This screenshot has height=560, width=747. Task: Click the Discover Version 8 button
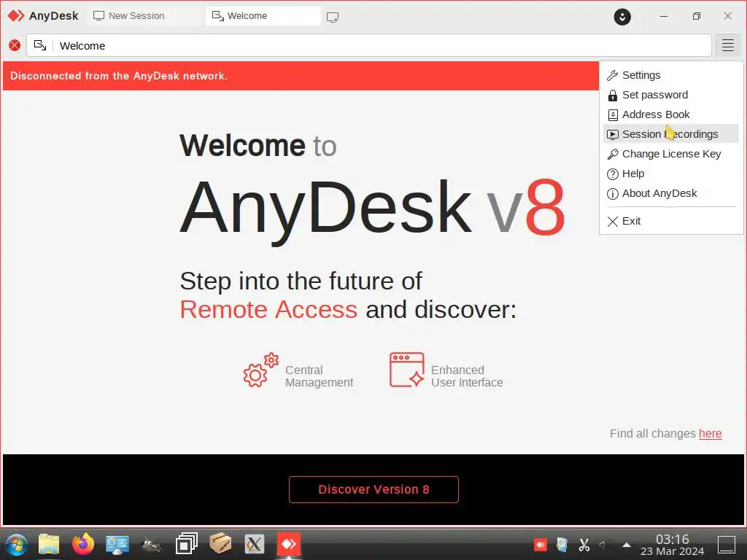tap(373, 489)
